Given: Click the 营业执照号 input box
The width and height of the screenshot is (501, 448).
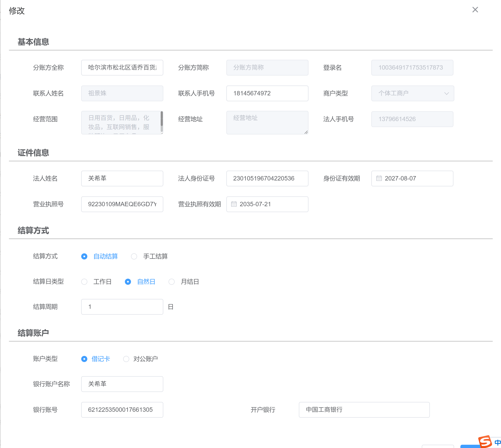Looking at the screenshot, I should pyautogui.click(x=122, y=204).
